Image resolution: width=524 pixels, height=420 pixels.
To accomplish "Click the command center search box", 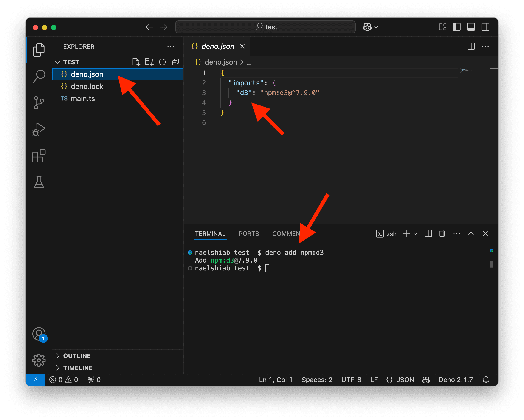I will [265, 27].
